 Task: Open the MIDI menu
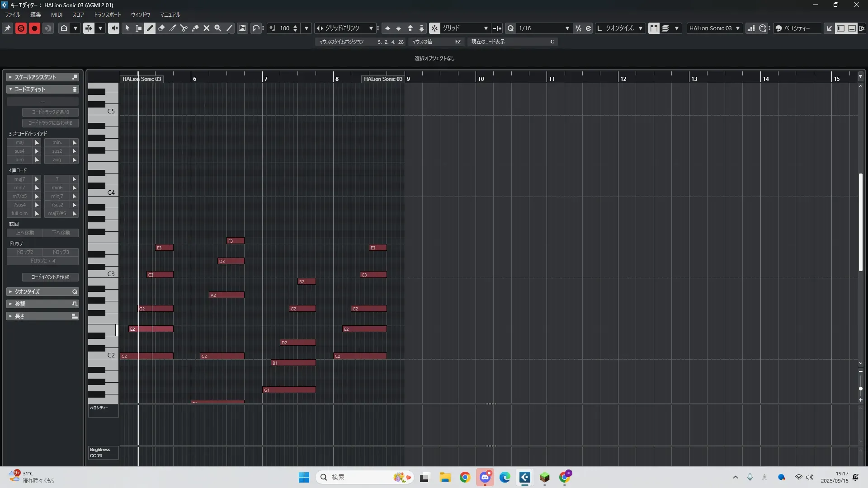pos(57,14)
